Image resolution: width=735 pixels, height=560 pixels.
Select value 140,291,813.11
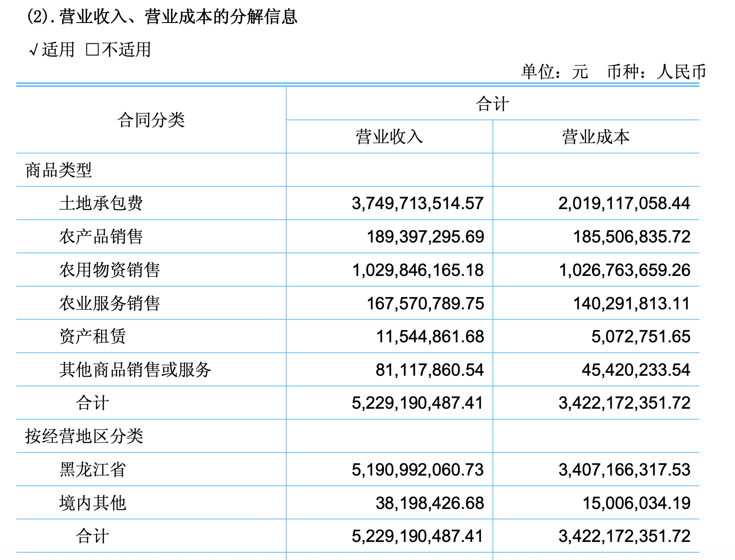632,303
